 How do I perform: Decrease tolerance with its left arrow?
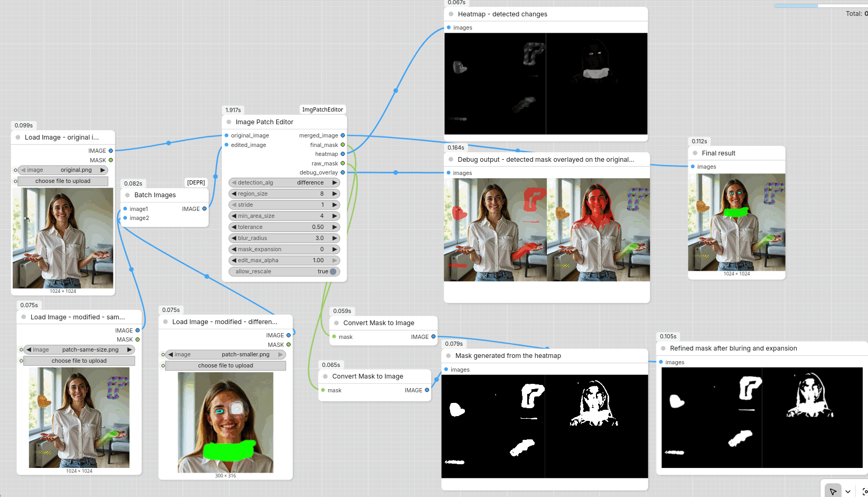click(x=234, y=227)
